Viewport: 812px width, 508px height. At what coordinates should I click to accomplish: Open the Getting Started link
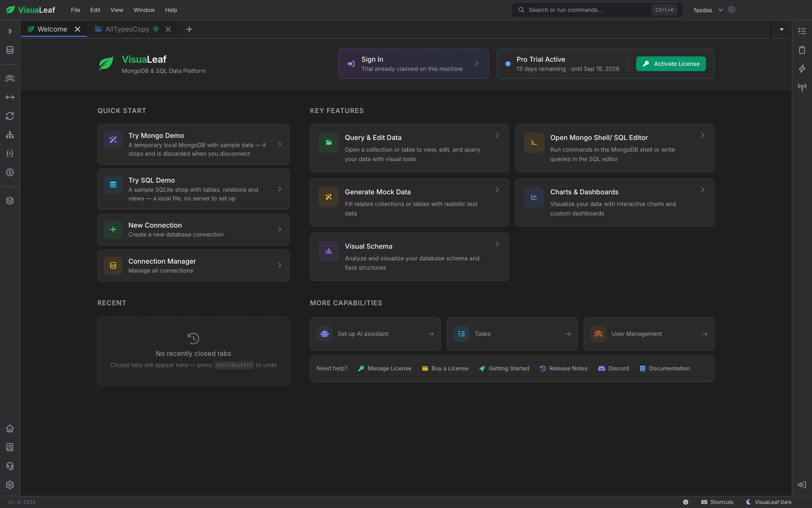point(504,369)
